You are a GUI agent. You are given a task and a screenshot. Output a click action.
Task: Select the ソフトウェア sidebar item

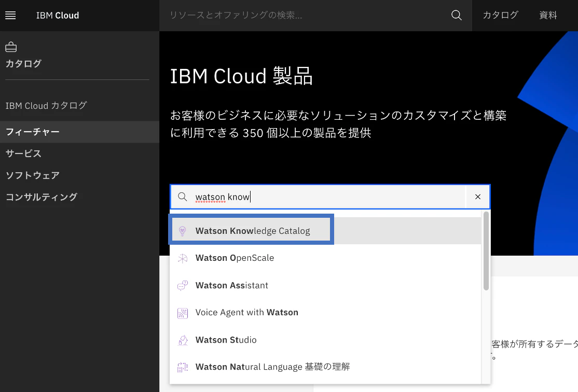[x=79, y=175]
